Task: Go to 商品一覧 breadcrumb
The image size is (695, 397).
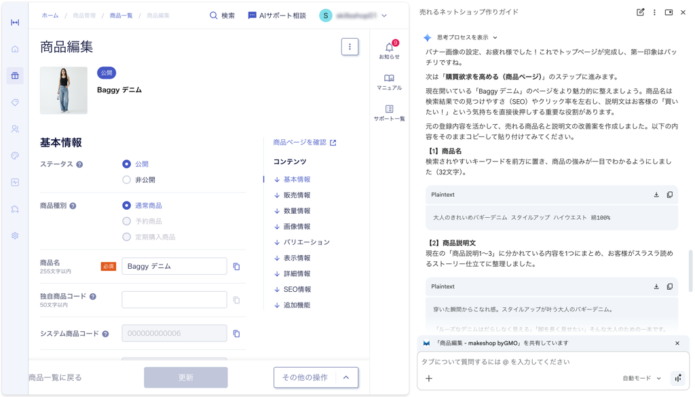Action: coord(121,16)
